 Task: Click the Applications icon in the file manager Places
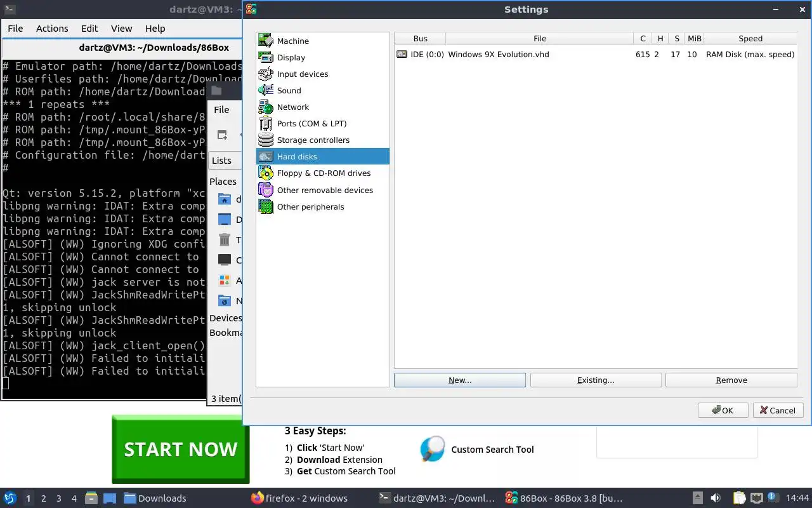224,280
